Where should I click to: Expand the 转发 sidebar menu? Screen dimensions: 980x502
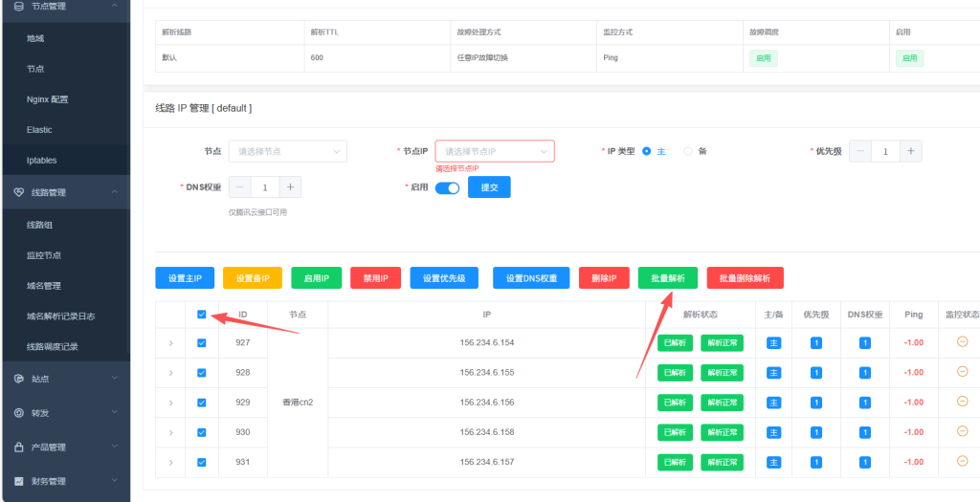pos(115,412)
